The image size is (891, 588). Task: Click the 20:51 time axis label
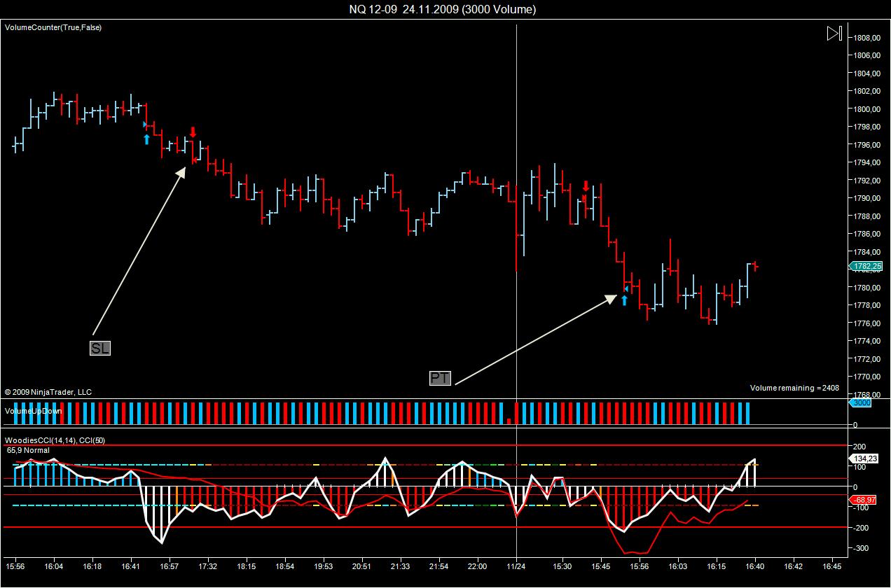[x=361, y=565]
